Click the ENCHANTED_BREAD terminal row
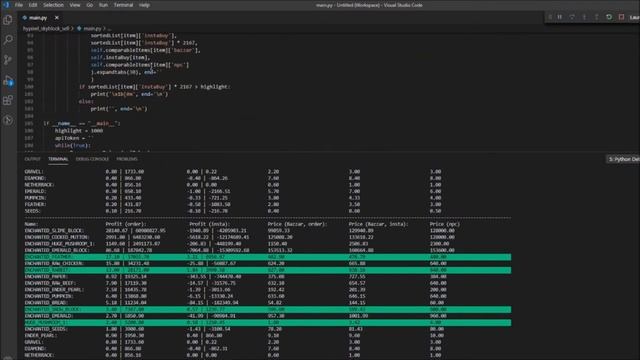Image resolution: width=640 pixels, height=360 pixels. pyautogui.click(x=267, y=302)
